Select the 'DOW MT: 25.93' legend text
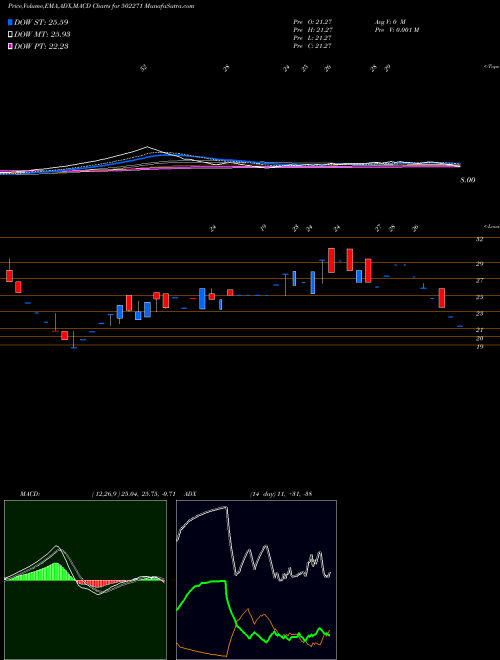Image resolution: width=500 pixels, height=660 pixels. tap(42, 35)
